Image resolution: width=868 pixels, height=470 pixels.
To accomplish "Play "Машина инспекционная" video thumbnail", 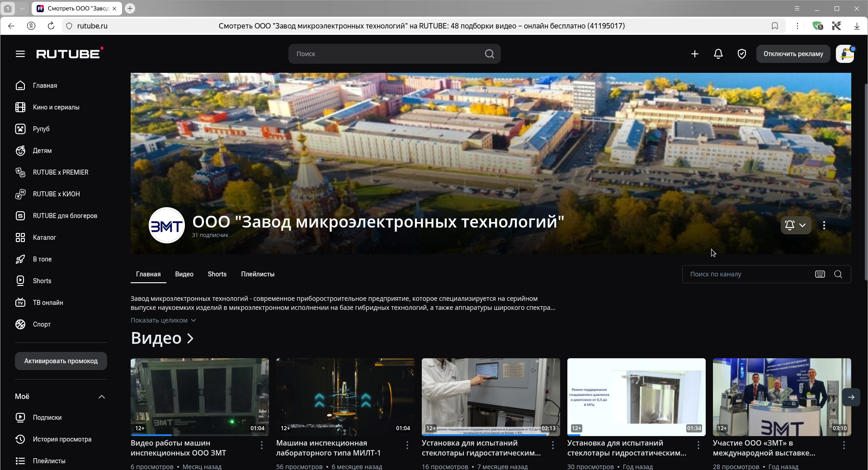I will (345, 397).
